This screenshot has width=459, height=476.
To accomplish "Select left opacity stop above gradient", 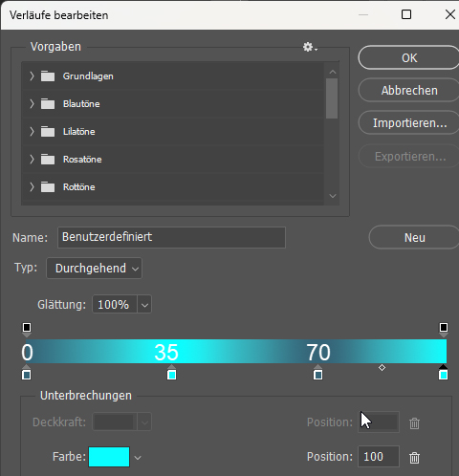I will pyautogui.click(x=27, y=329).
